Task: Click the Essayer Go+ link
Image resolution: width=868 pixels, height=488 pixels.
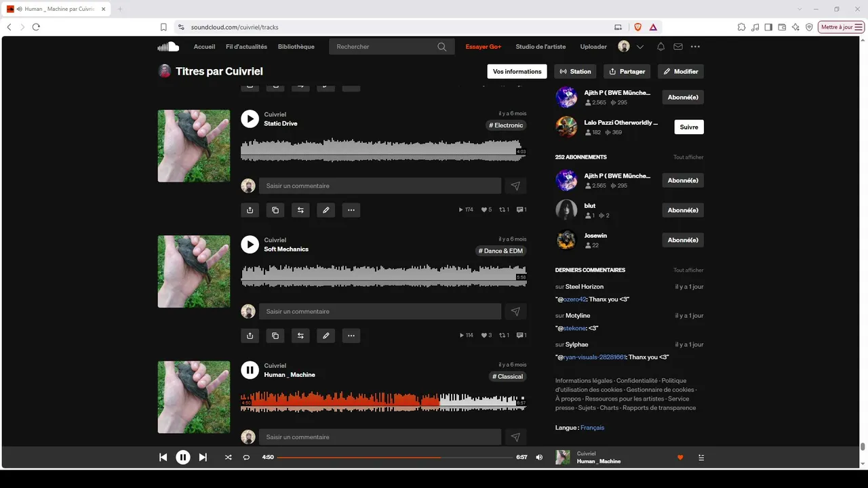Action: pyautogui.click(x=484, y=47)
